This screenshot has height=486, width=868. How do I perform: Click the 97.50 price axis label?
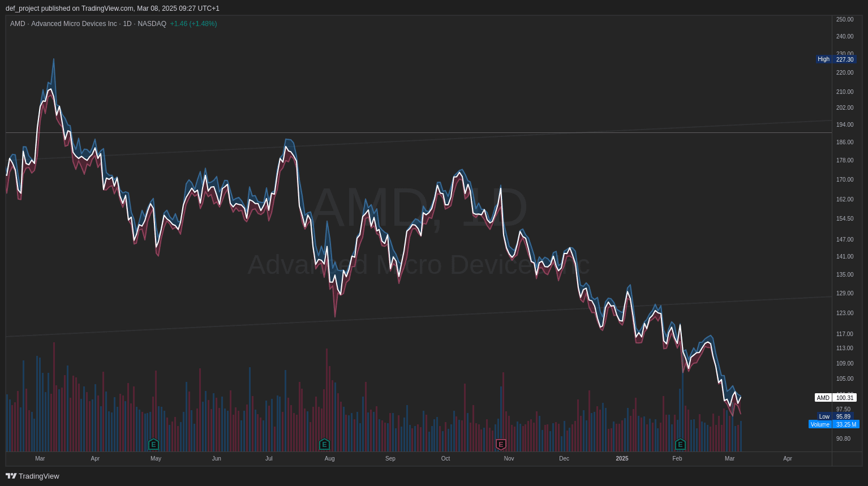pos(843,409)
